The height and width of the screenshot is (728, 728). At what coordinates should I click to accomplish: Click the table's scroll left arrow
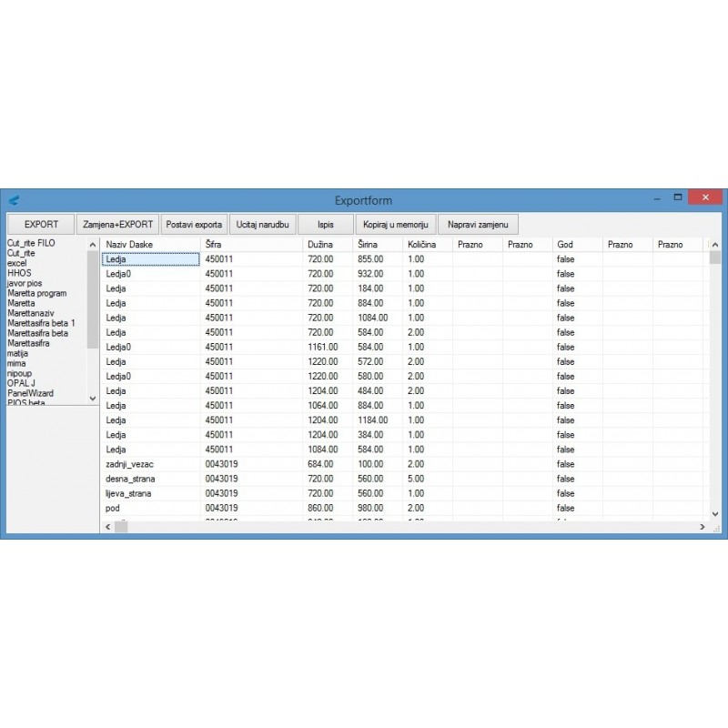[106, 527]
